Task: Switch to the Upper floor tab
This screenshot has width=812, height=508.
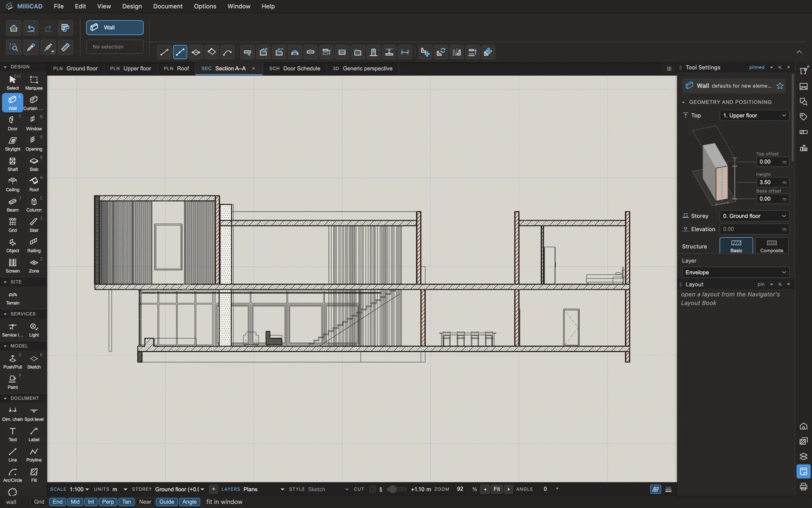Action: coord(131,68)
